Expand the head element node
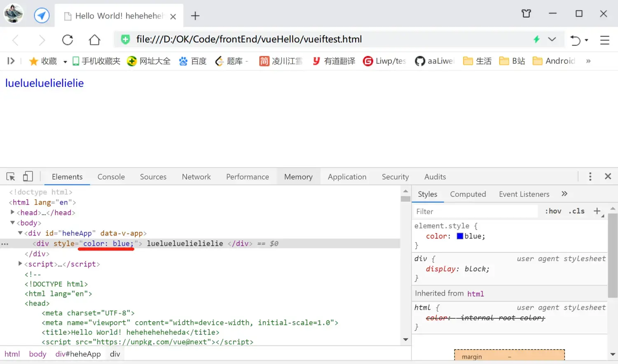 pyautogui.click(x=13, y=212)
